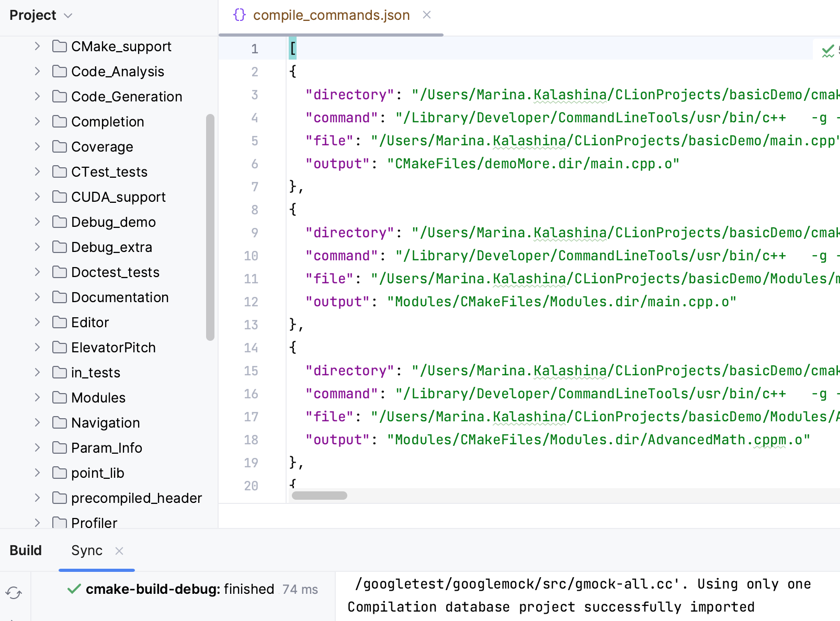Viewport: 840px width, 621px height.
Task: Click the folder icon beside Modules
Action: coord(59,397)
